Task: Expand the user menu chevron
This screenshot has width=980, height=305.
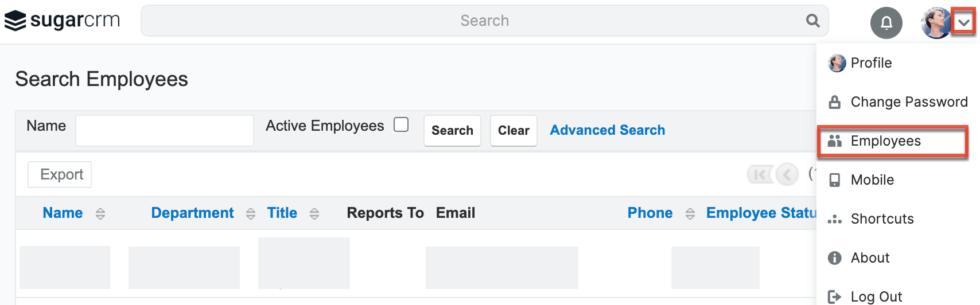Action: click(x=964, y=23)
